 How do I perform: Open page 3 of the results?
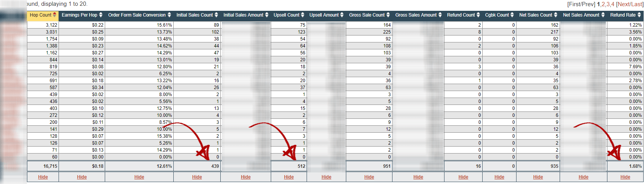tap(608, 4)
